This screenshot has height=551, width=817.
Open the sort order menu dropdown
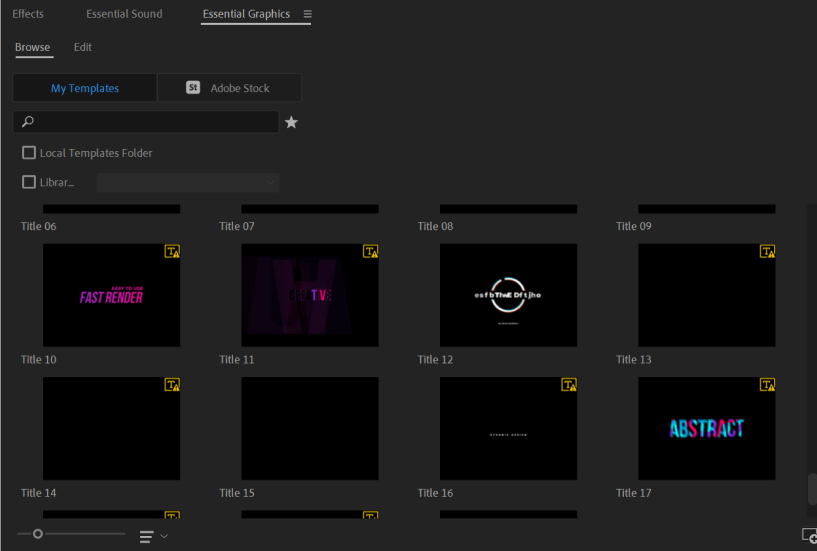[153, 537]
